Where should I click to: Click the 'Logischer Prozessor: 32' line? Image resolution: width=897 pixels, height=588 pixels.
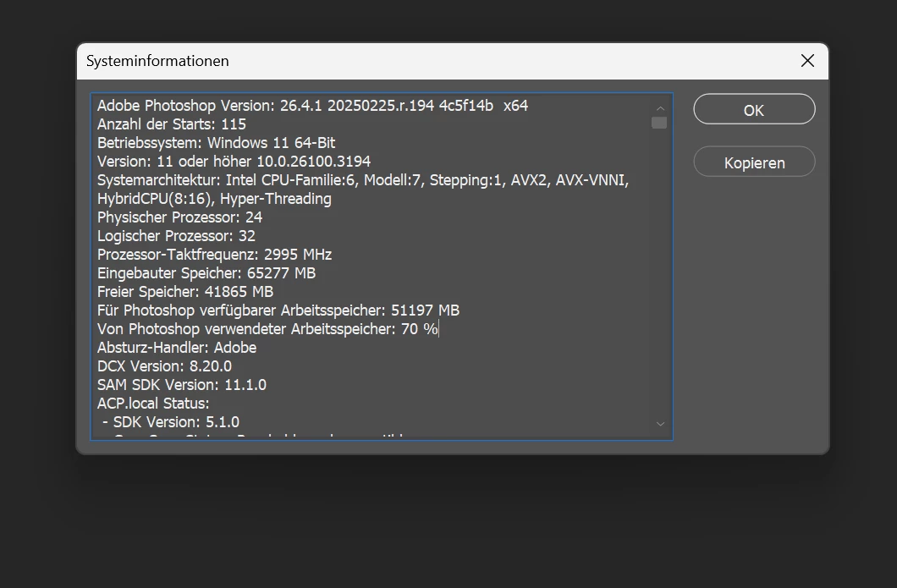point(176,236)
